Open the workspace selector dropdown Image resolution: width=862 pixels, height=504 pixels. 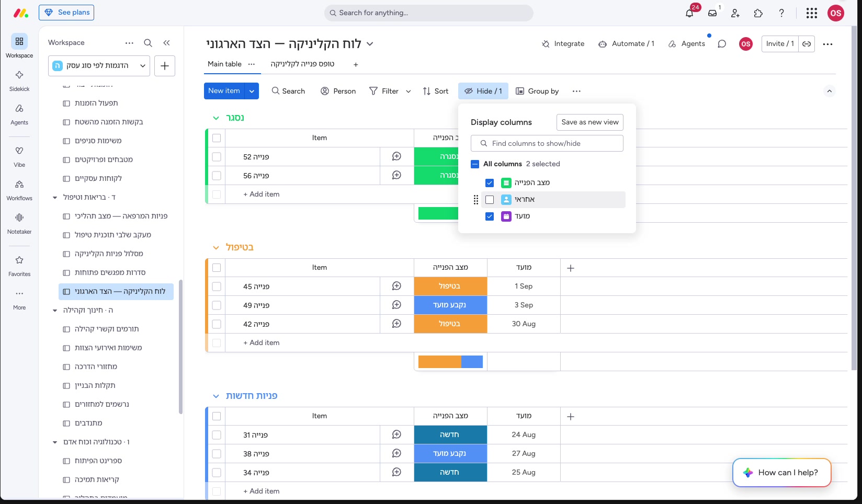click(99, 66)
